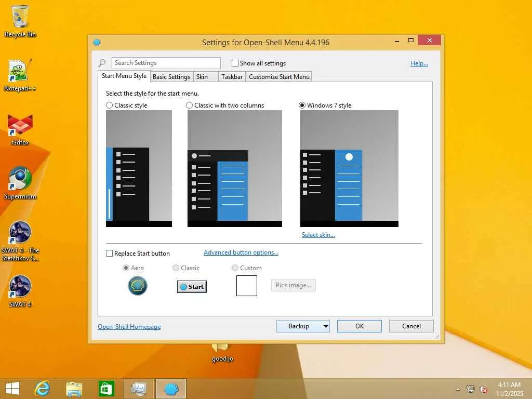Select the r3dfox desktop shortcut
This screenshot has width=532, height=399.
(20, 129)
